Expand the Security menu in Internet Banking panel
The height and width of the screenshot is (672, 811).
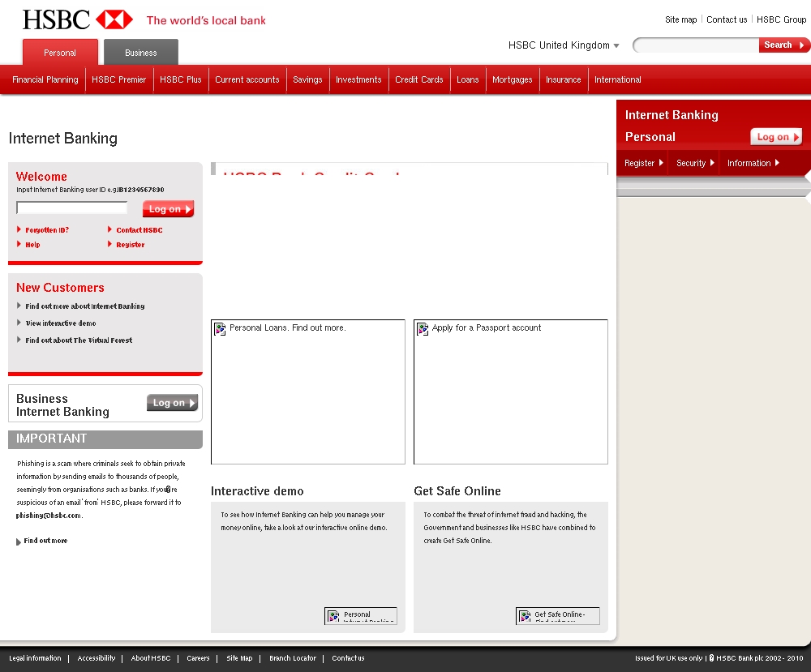[695, 163]
